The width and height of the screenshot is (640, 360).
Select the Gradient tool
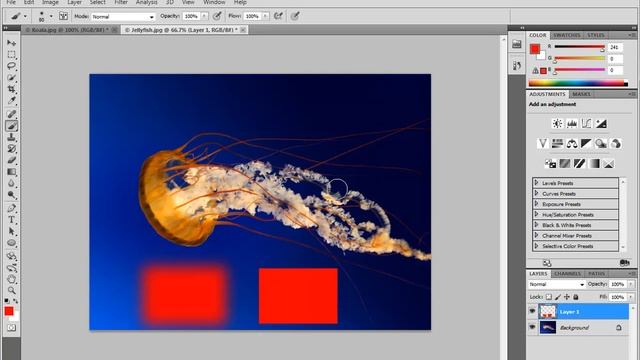(x=11, y=171)
